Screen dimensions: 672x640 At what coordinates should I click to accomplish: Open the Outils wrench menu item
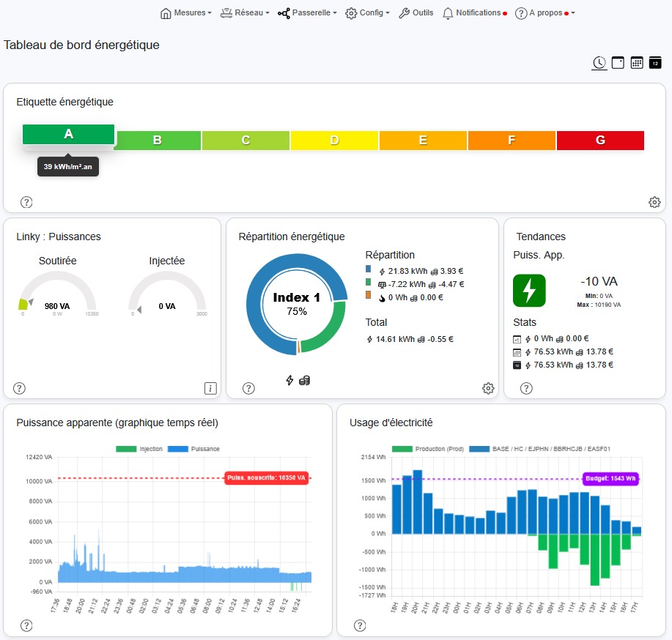[416, 13]
